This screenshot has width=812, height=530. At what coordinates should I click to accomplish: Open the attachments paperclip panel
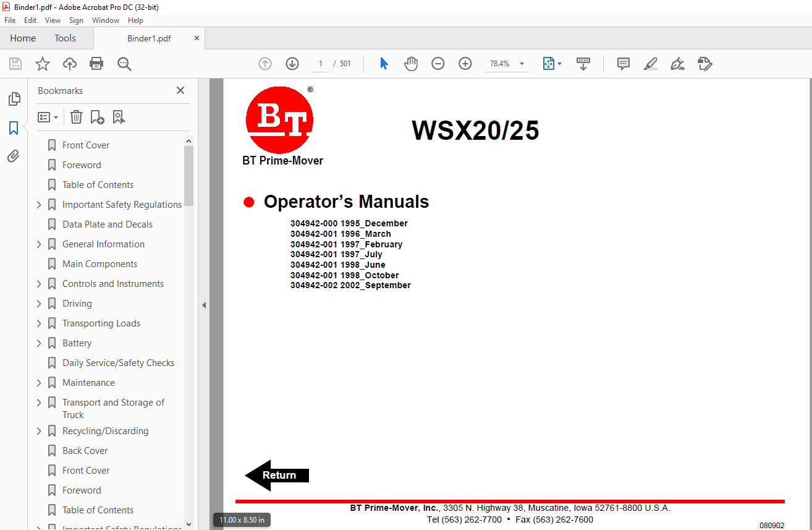click(14, 156)
